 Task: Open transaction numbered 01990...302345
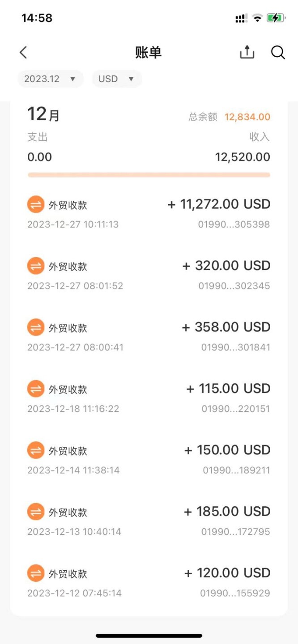coord(234,286)
